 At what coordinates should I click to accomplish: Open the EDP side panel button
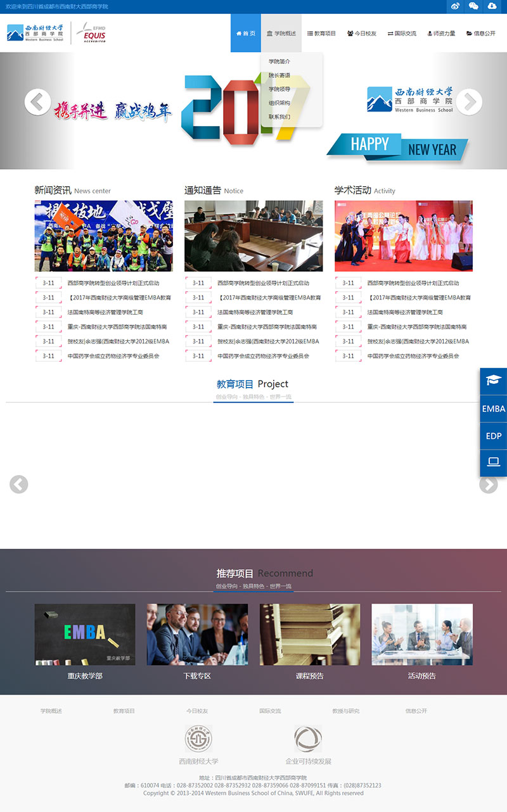[x=493, y=436]
